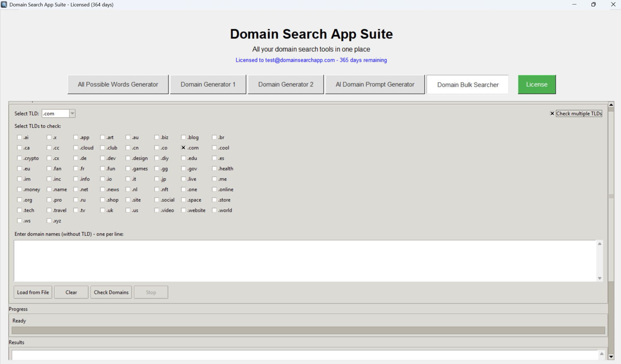Tick the .live TLD checkbox

pos(183,179)
